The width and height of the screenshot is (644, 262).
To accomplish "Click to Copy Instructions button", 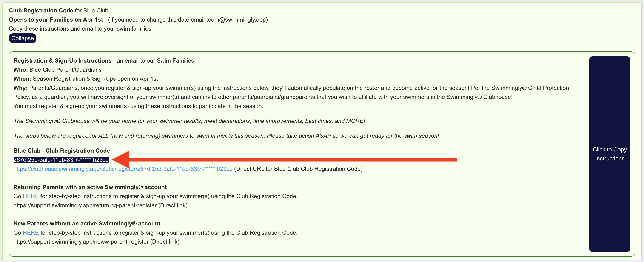I will [609, 154].
